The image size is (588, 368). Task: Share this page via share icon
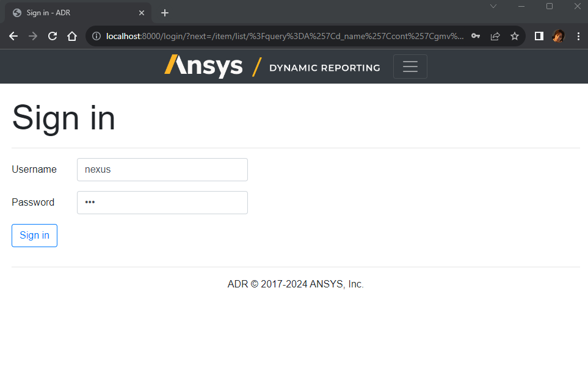point(495,36)
